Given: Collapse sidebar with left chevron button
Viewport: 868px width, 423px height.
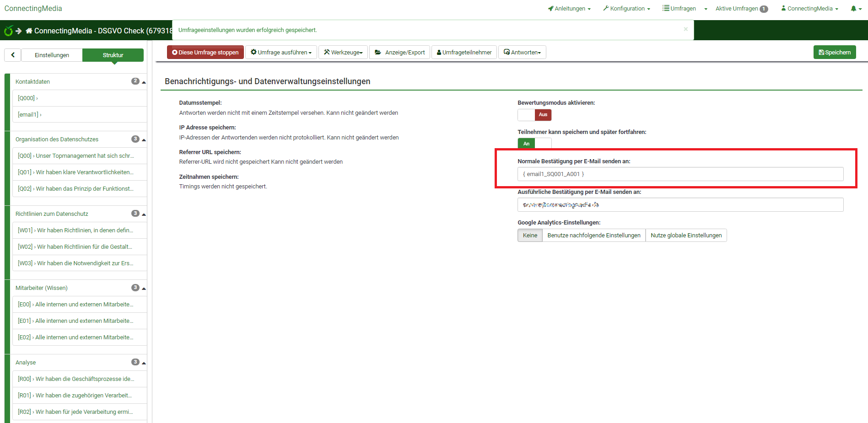Looking at the screenshot, I should tap(13, 55).
